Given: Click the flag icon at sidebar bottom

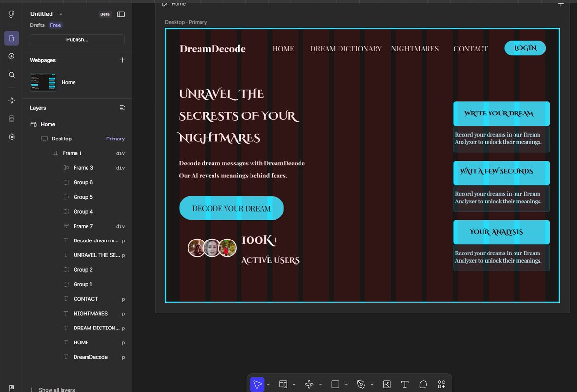Looking at the screenshot, I should pos(12,387).
